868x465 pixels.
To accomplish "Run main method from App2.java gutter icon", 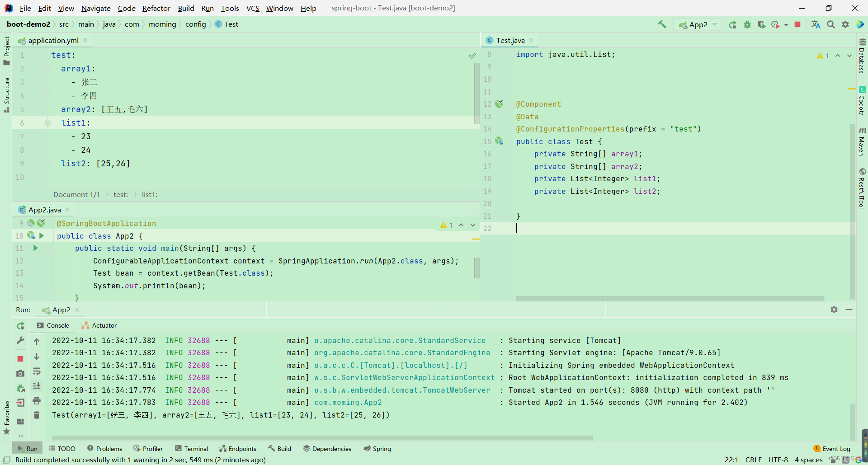I will pos(35,248).
